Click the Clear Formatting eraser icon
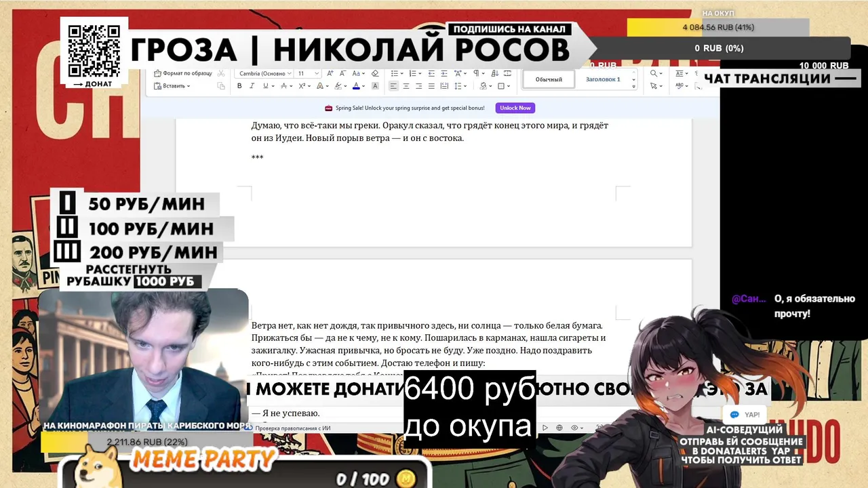The height and width of the screenshot is (488, 868). (375, 73)
